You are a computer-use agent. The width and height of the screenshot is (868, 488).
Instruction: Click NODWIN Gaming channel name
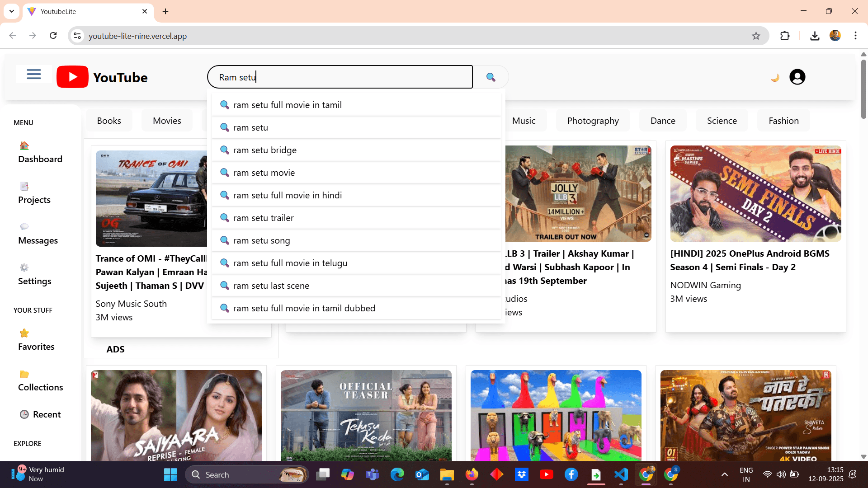[706, 285]
